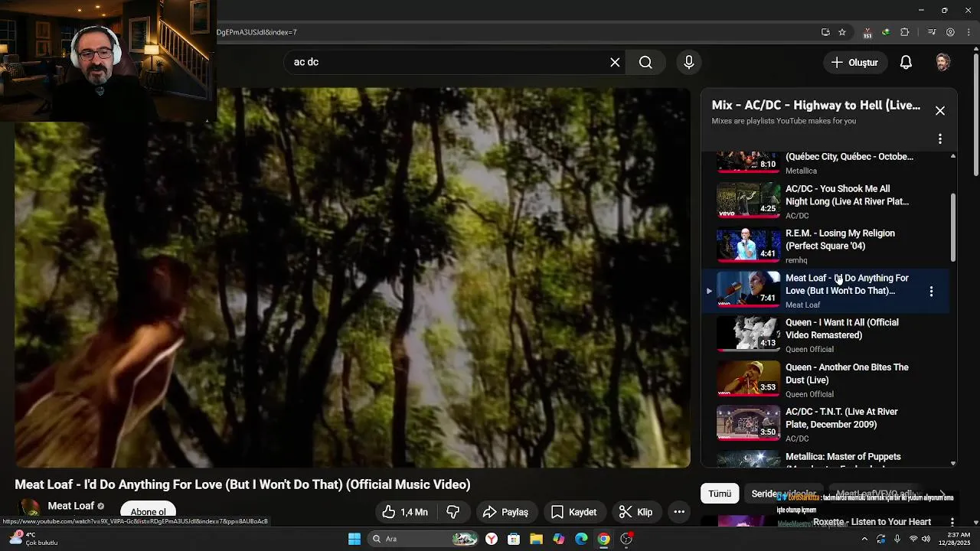
Task: Open Copilot from taskbar
Action: [x=559, y=539]
